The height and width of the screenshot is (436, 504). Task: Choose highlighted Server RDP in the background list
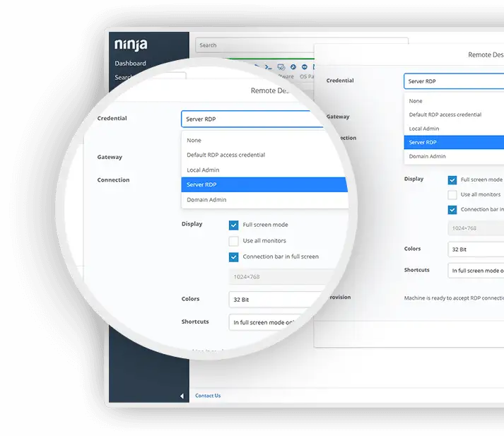[454, 142]
